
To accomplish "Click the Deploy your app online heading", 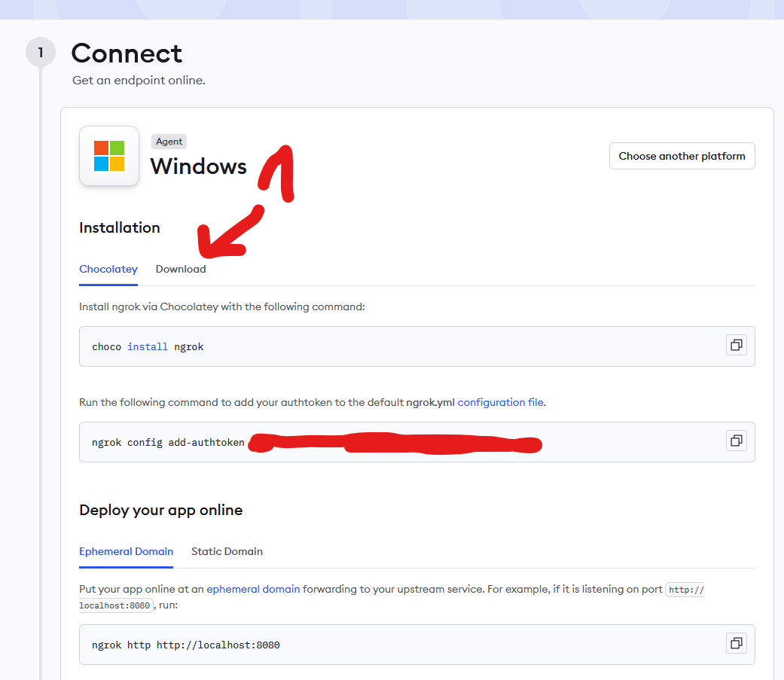I will (x=161, y=510).
